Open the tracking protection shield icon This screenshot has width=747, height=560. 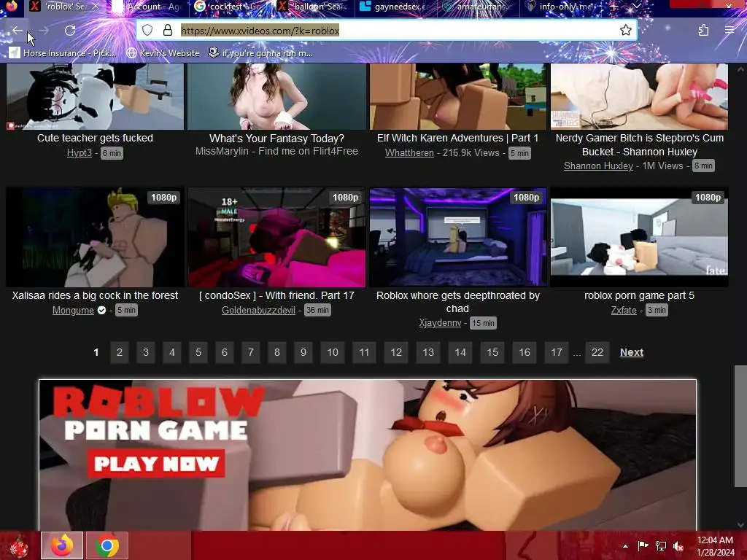tap(147, 31)
